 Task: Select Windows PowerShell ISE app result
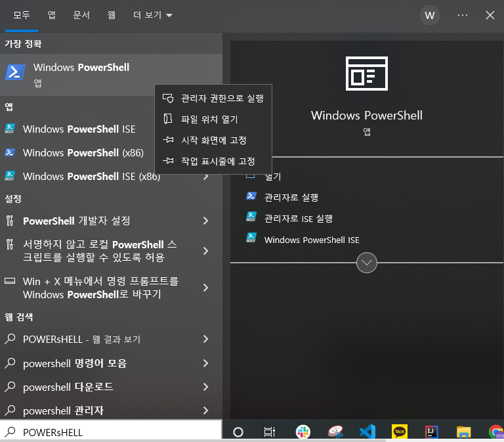tap(77, 129)
